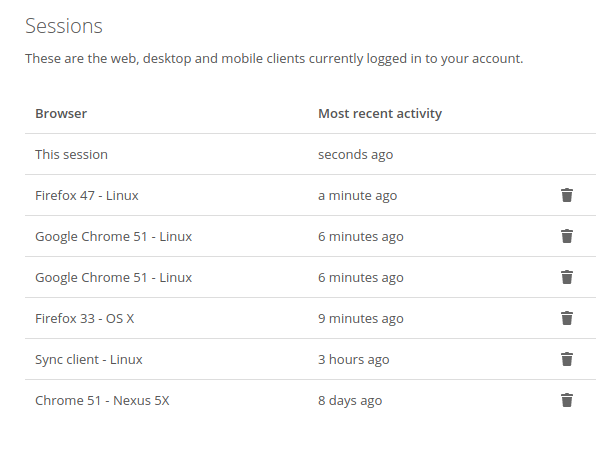Delete the second Google Chrome 51 - Linux session
614x450 pixels.
click(x=567, y=277)
